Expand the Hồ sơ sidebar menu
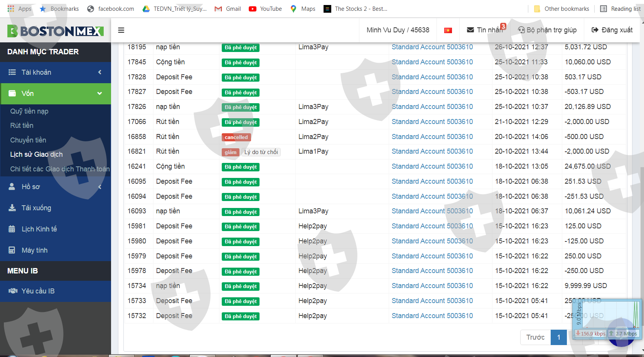Screen dimensions: 644x357 tap(99, 187)
